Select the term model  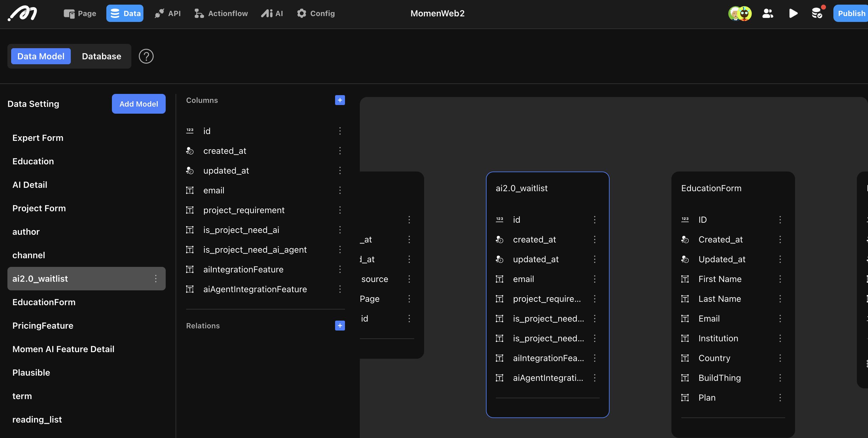coord(86,396)
